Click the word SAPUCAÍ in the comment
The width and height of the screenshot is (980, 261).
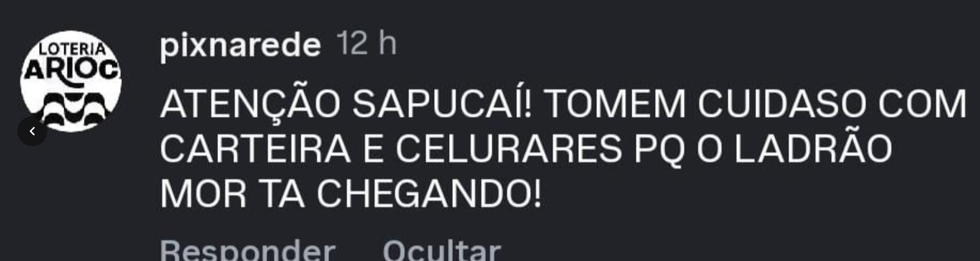(441, 103)
